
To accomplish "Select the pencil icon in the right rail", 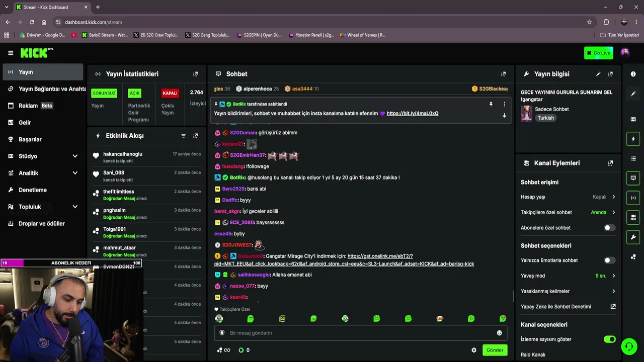I will pos(633,94).
